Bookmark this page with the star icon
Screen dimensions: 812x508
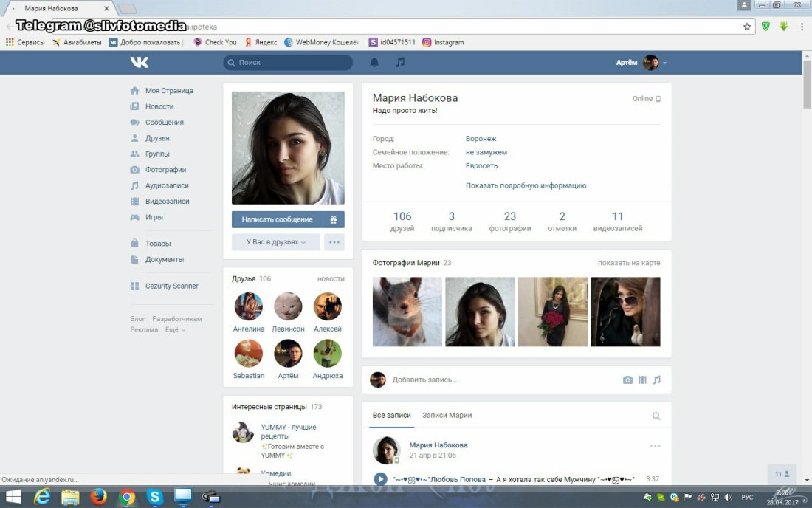(x=747, y=27)
